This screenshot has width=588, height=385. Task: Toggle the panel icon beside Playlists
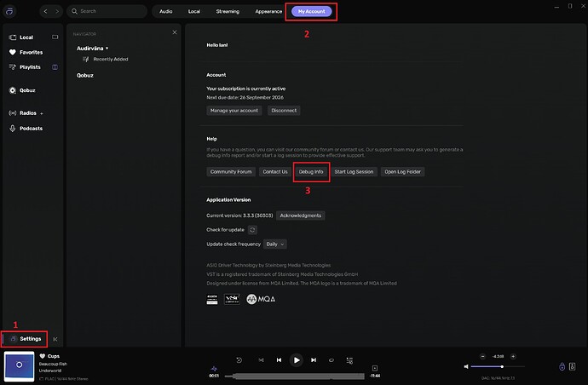point(55,67)
